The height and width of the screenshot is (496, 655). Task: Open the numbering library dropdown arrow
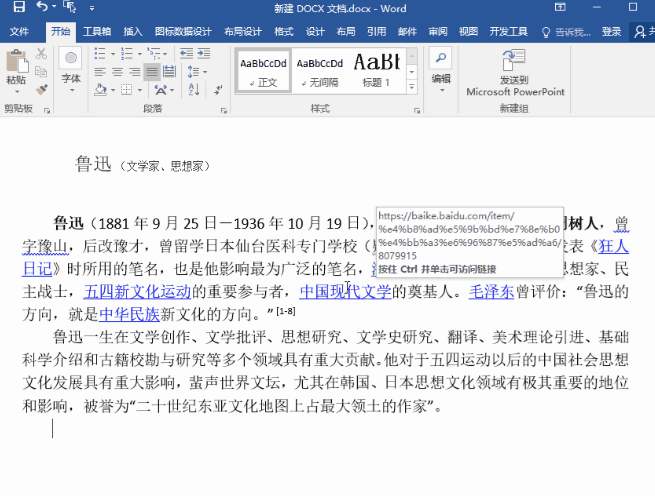tap(139, 53)
